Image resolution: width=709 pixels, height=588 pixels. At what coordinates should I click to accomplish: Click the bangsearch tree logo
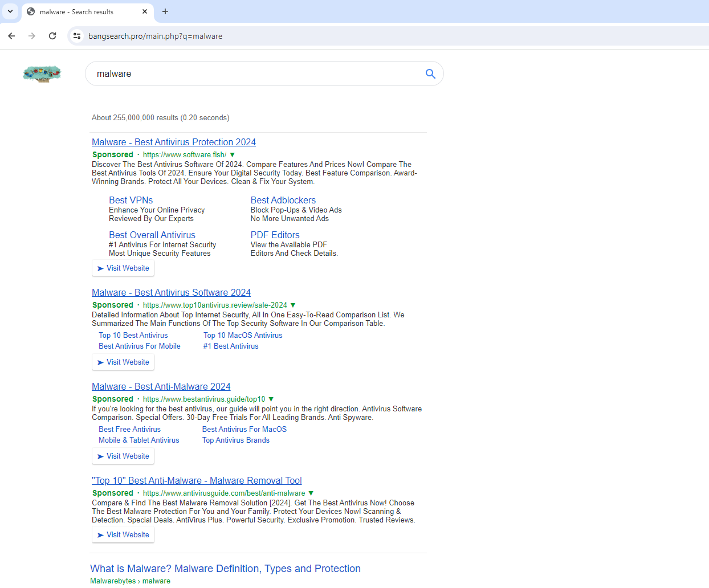click(x=42, y=73)
